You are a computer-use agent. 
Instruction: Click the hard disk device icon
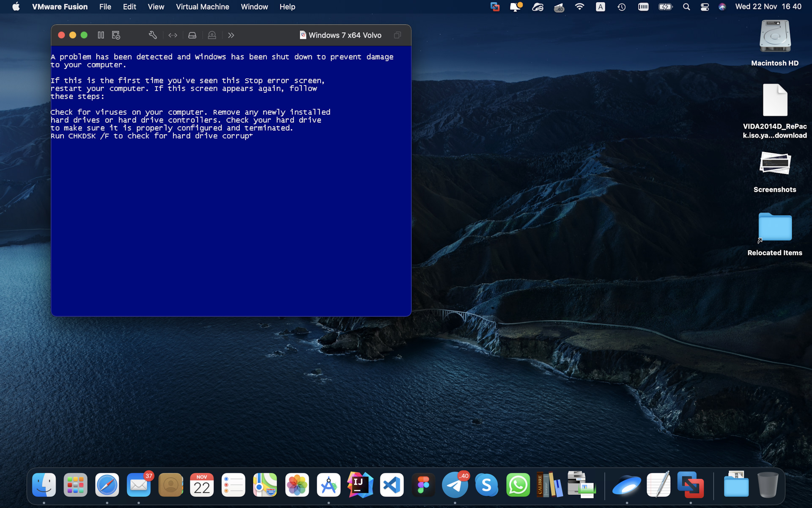[192, 35]
